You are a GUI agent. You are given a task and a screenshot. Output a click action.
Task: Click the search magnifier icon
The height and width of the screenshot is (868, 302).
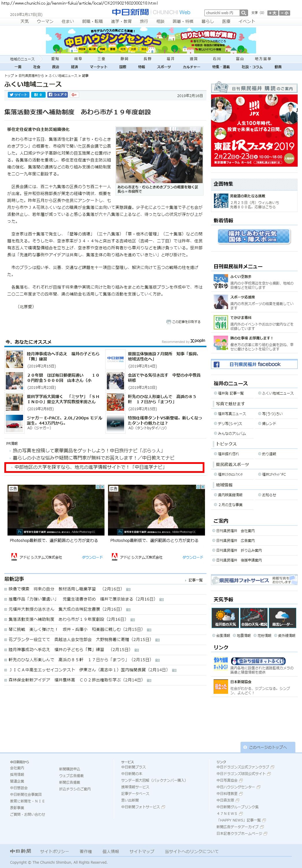point(244,13)
